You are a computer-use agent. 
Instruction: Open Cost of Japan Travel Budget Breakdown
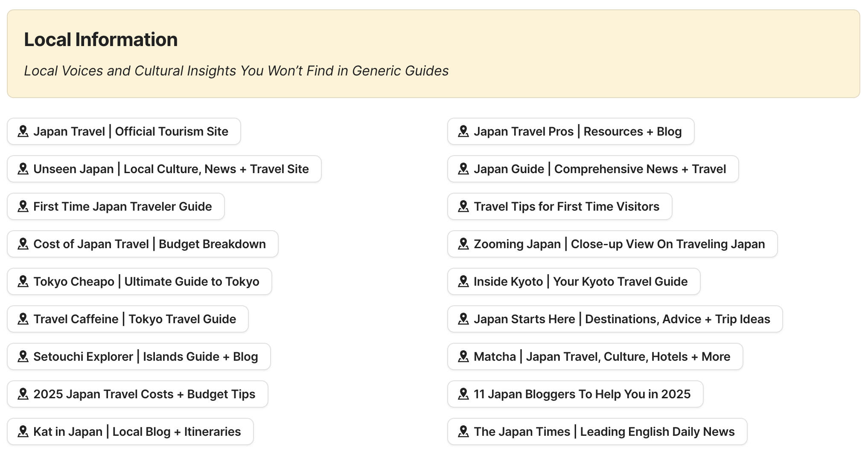(x=142, y=244)
